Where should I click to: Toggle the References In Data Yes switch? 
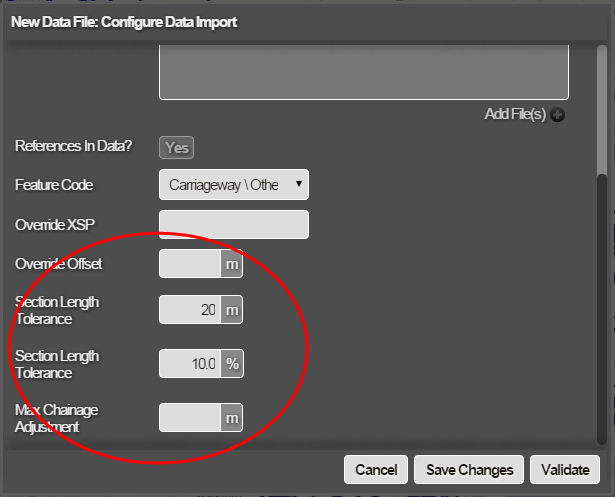click(176, 147)
